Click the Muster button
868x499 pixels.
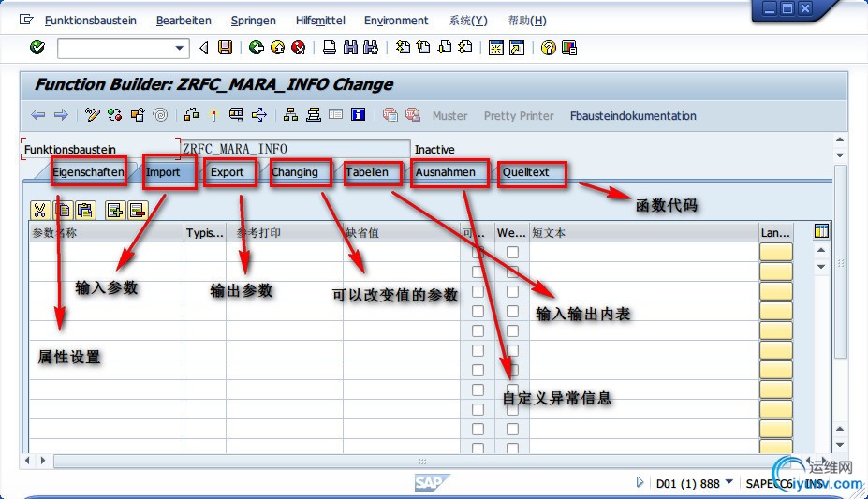(450, 116)
